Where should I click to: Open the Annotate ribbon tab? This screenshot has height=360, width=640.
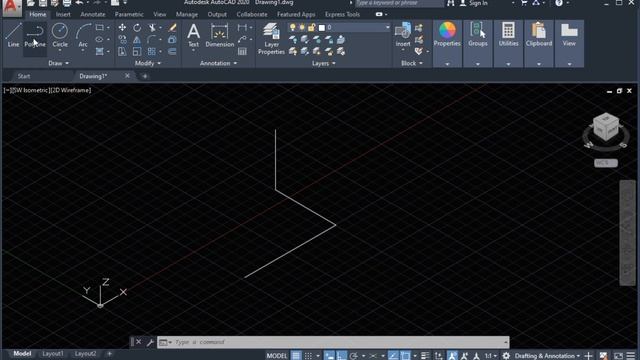coord(93,14)
